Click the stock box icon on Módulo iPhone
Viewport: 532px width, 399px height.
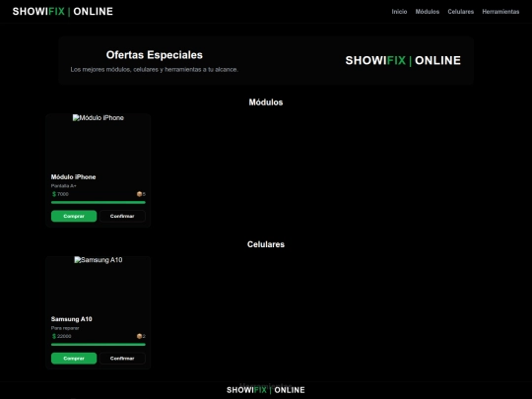coord(139,194)
